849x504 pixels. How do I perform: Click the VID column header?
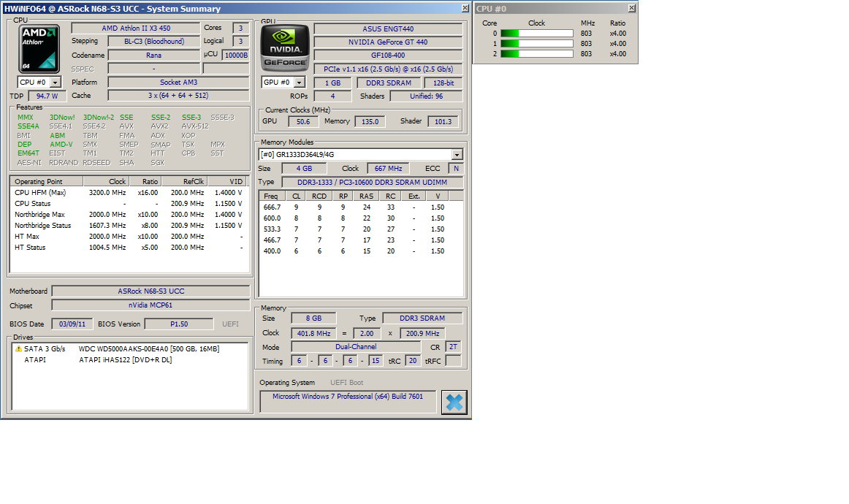[228, 181]
